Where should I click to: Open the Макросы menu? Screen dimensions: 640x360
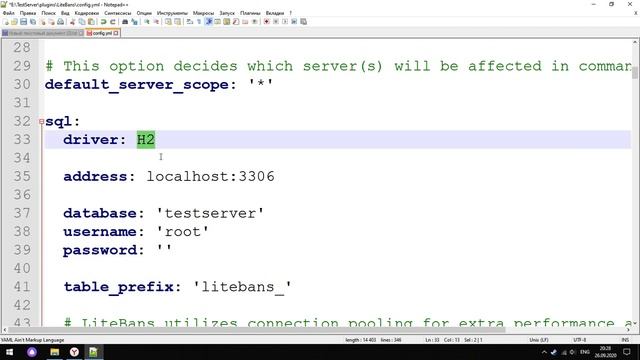tap(203, 13)
